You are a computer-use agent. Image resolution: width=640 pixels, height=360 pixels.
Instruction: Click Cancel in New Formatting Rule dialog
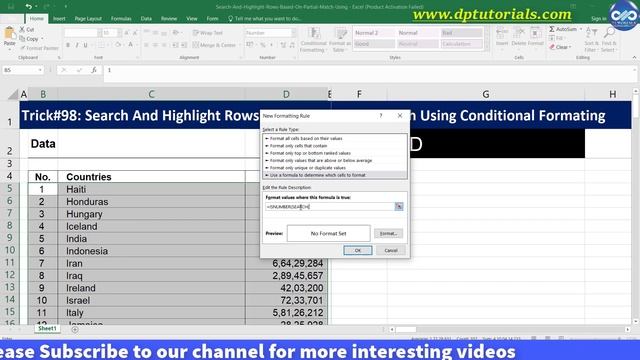click(x=391, y=250)
